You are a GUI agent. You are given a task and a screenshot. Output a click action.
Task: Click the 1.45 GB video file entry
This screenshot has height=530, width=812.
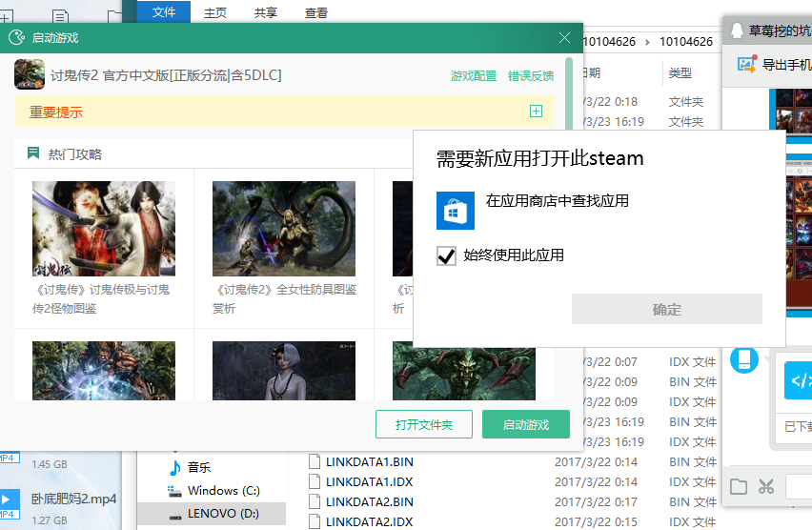coord(50,464)
